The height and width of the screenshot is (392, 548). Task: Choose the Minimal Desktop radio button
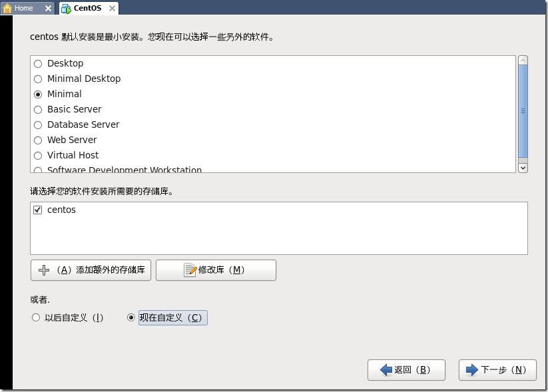(x=38, y=79)
